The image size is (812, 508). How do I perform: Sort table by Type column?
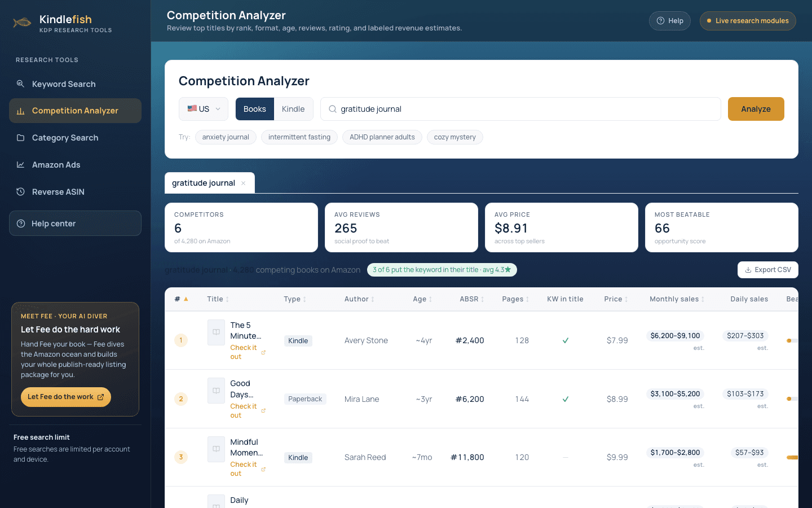point(295,299)
